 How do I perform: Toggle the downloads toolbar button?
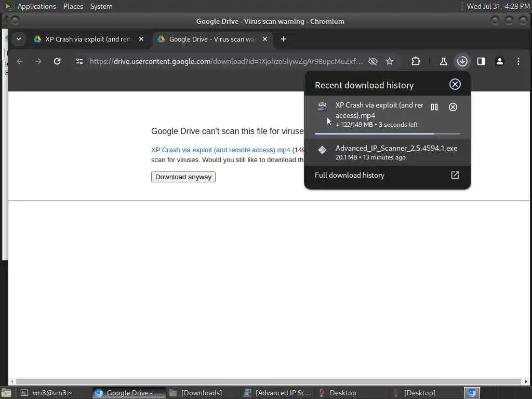click(462, 61)
